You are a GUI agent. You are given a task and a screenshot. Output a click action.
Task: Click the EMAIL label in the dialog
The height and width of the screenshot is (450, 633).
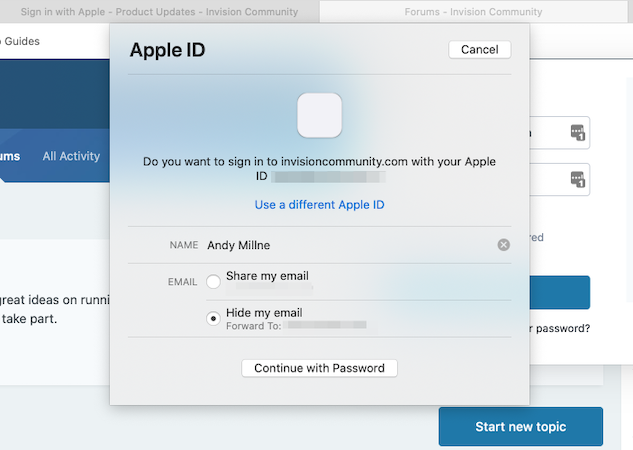(182, 282)
